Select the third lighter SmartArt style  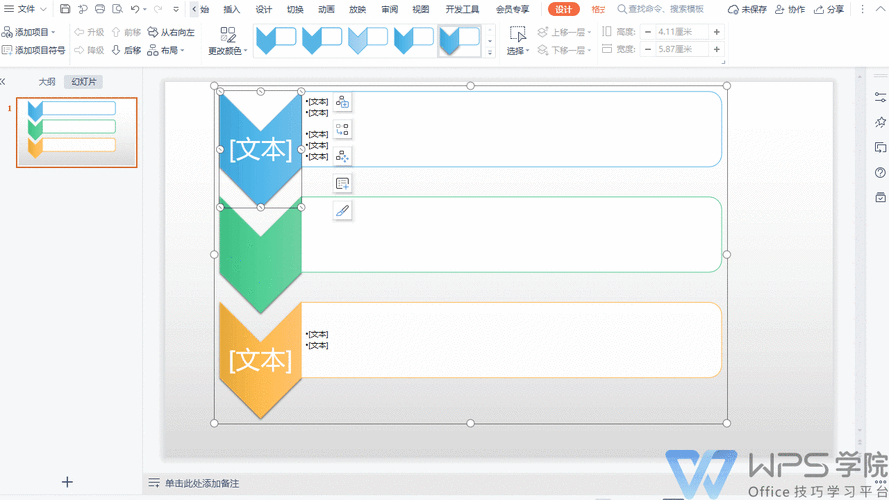[x=368, y=40]
